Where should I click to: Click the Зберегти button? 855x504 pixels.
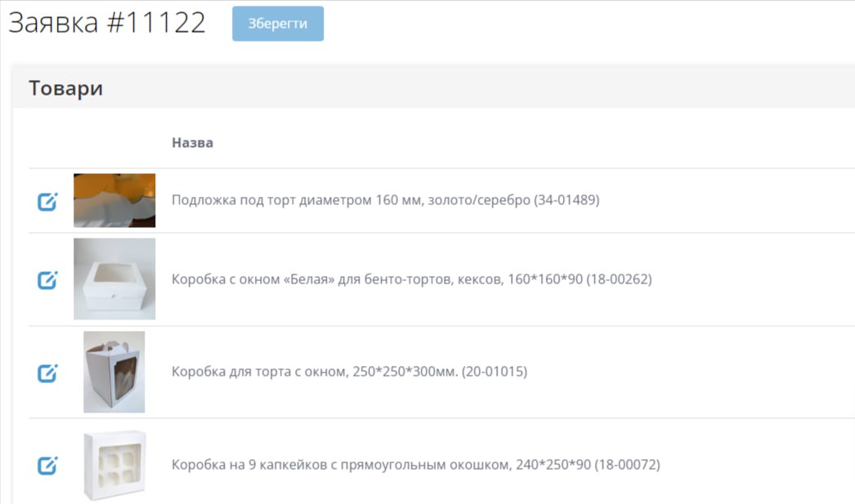click(x=278, y=24)
